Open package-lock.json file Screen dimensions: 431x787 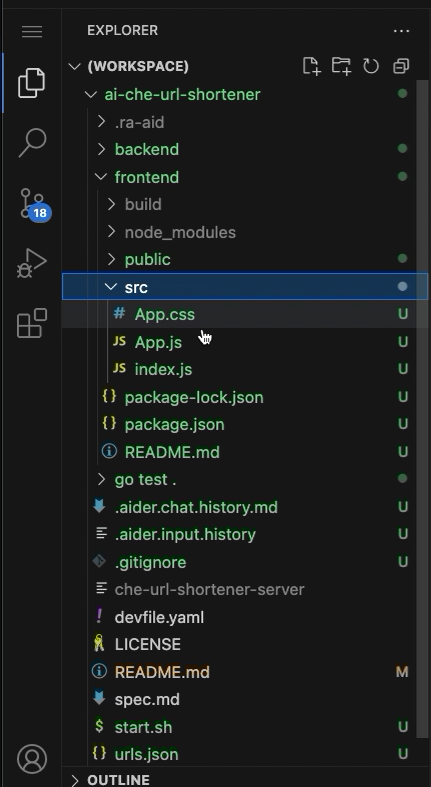[194, 398]
